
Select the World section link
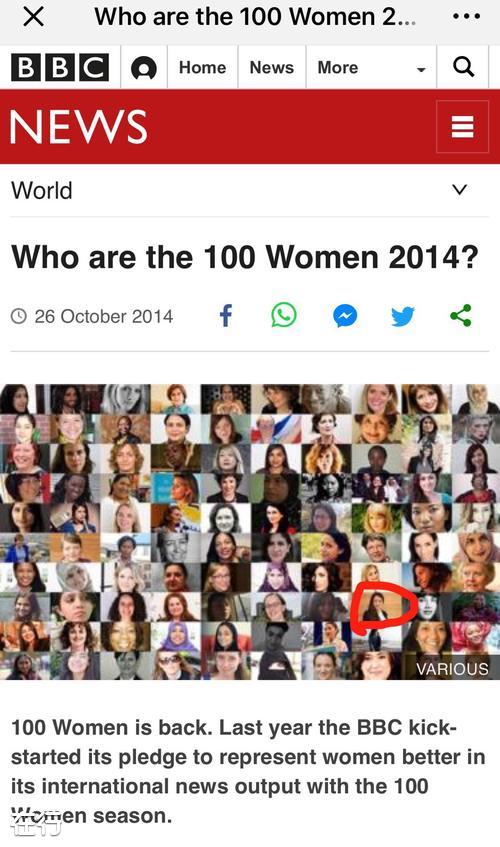point(42,191)
